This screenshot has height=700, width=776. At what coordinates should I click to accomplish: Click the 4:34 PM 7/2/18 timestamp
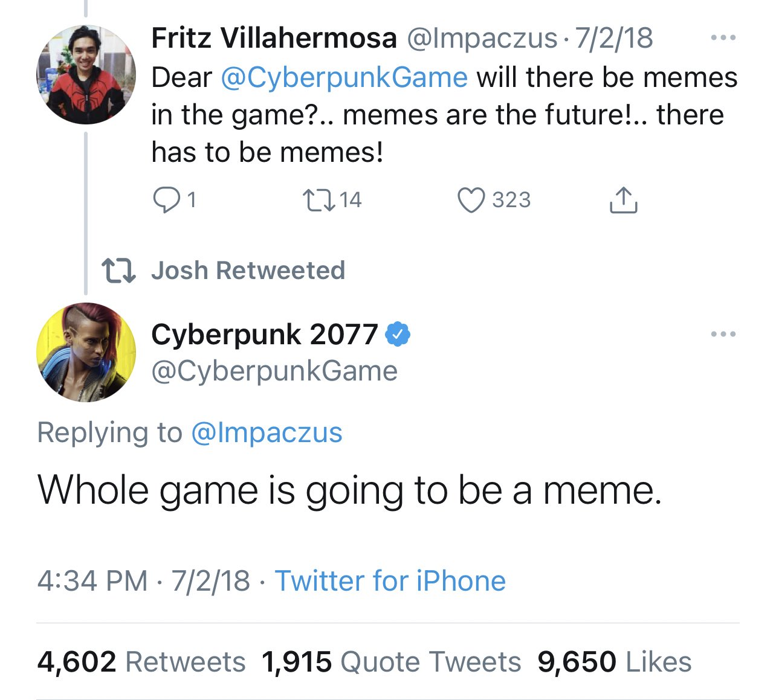[143, 580]
